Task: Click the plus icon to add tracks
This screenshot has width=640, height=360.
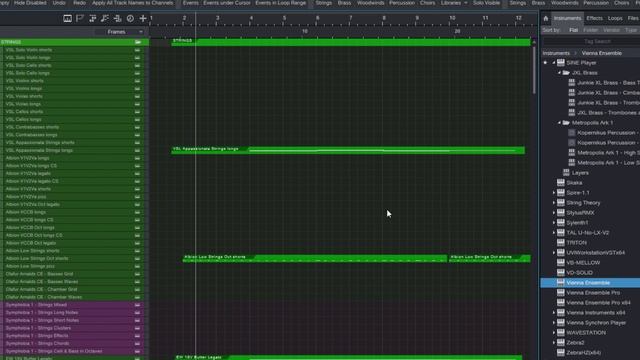Action: [143, 18]
